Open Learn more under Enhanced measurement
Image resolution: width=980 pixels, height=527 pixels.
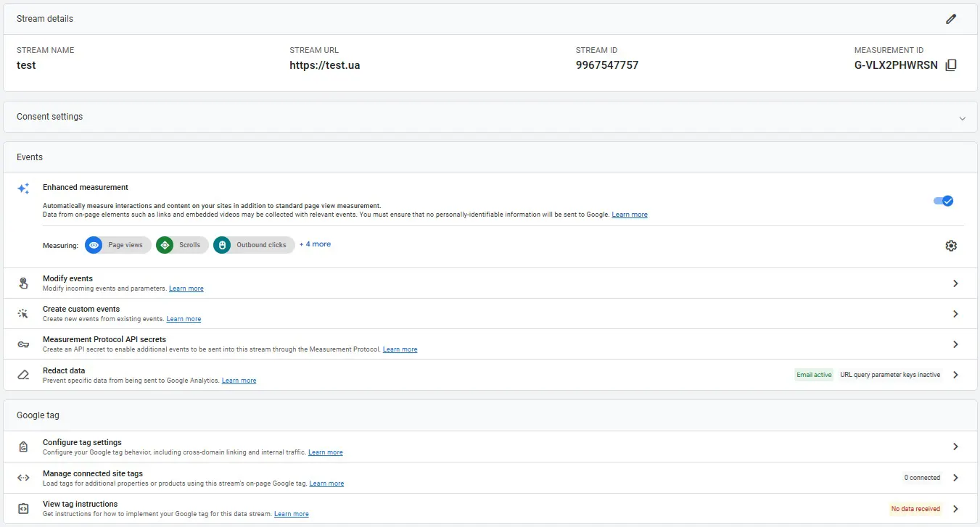(630, 215)
